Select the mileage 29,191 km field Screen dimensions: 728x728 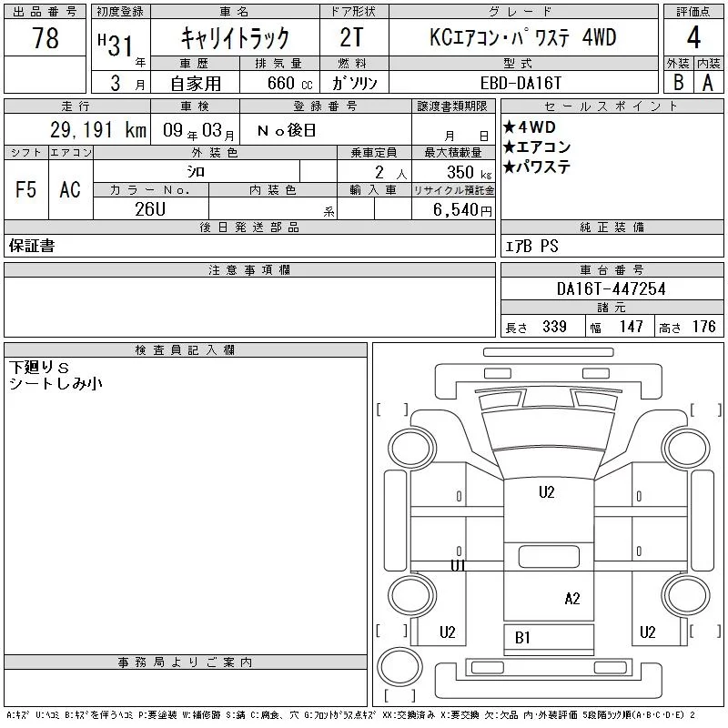click(77, 129)
